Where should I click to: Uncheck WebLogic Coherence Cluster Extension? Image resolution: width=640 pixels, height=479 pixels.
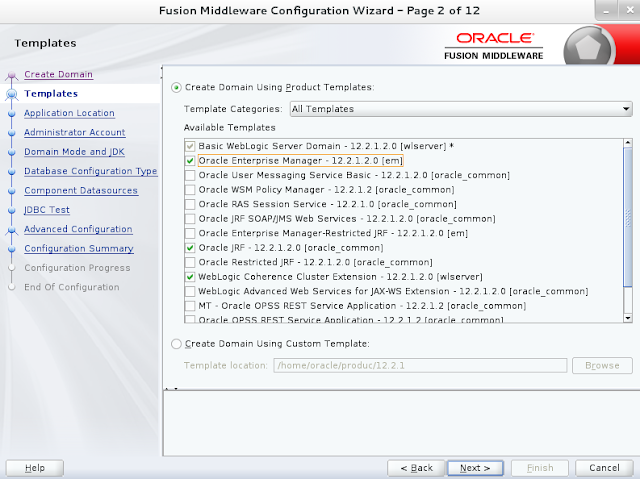[x=190, y=277]
